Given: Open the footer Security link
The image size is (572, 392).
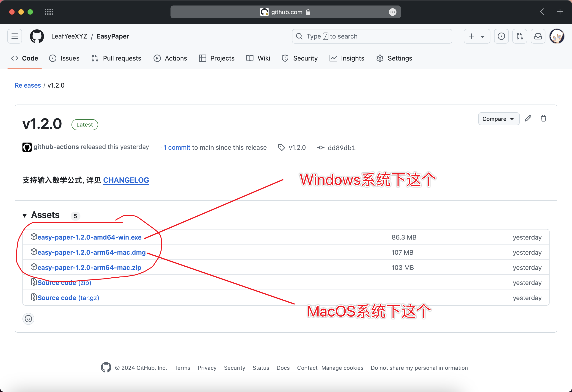Looking at the screenshot, I should (235, 368).
